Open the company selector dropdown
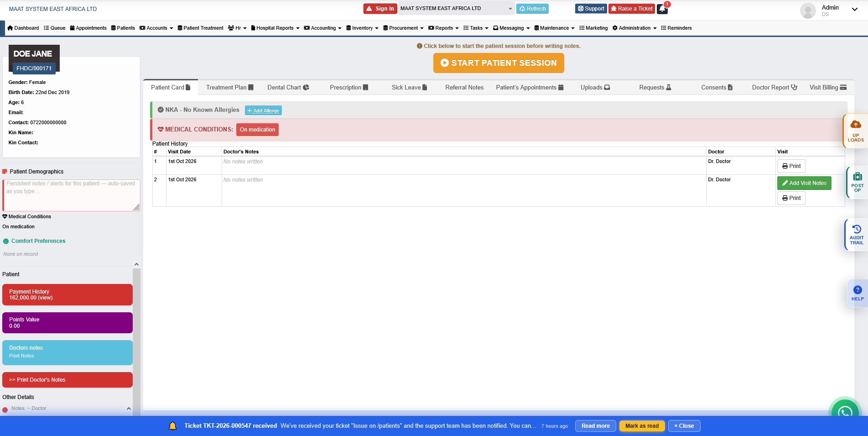Image resolution: width=868 pixels, height=436 pixels. point(456,9)
